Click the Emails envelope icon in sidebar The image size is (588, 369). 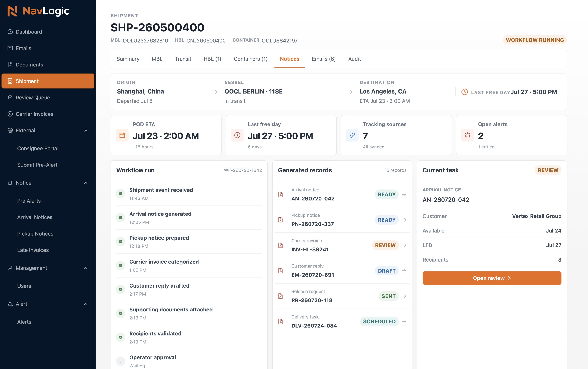tap(10, 48)
